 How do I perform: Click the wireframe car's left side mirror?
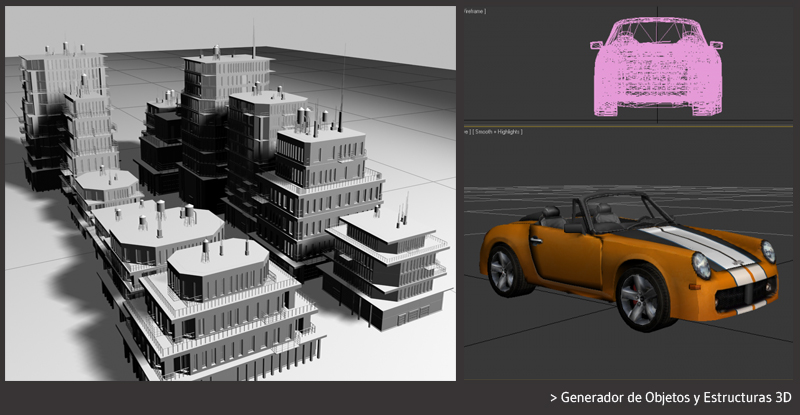(598, 45)
